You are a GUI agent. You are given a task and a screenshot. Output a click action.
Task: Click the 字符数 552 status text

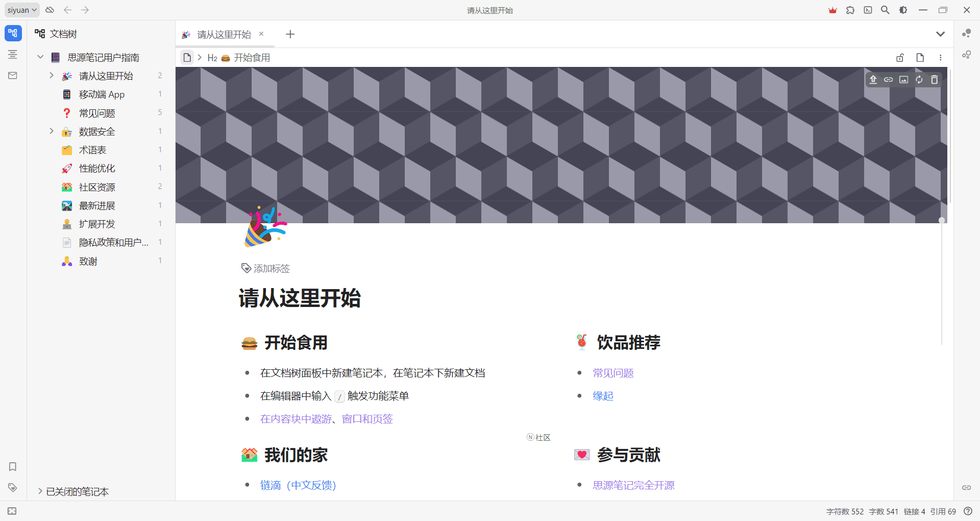click(845, 511)
